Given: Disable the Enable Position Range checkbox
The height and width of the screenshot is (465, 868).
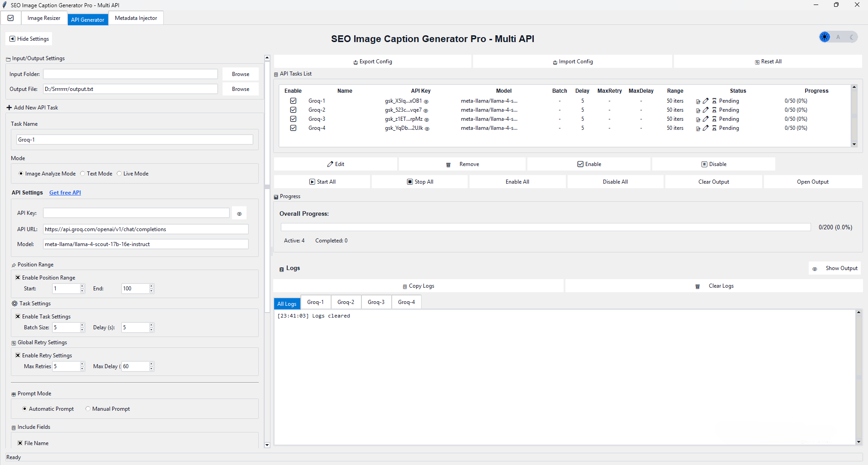Looking at the screenshot, I should point(18,277).
